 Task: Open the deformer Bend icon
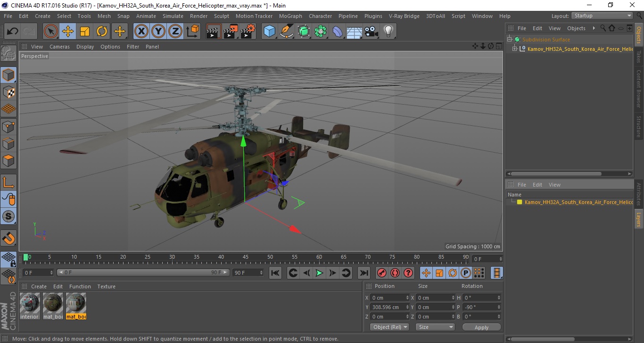coord(338,32)
